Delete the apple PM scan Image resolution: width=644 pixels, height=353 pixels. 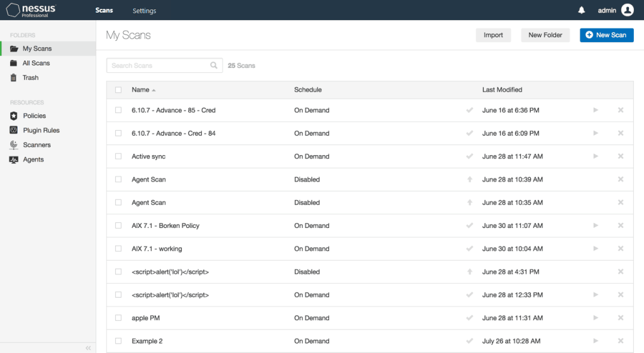pyautogui.click(x=621, y=318)
